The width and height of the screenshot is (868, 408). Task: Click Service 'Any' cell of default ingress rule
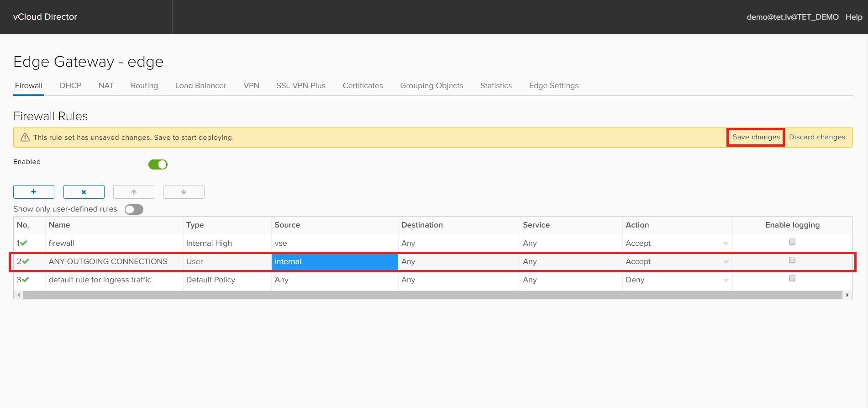[571, 280]
